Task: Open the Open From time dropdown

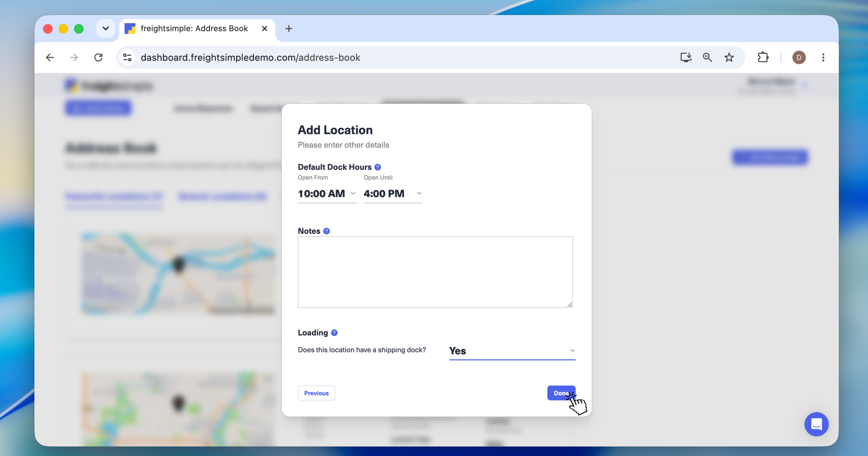Action: click(x=327, y=194)
